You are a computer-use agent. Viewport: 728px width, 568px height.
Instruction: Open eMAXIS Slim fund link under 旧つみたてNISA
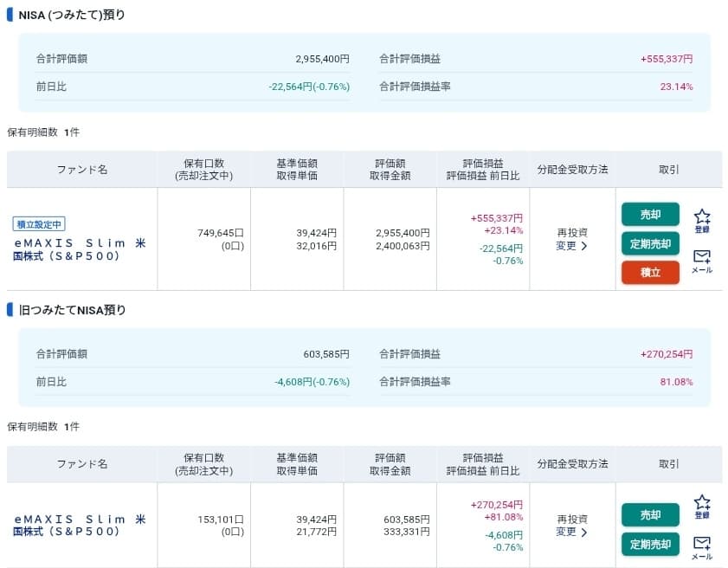[80, 525]
